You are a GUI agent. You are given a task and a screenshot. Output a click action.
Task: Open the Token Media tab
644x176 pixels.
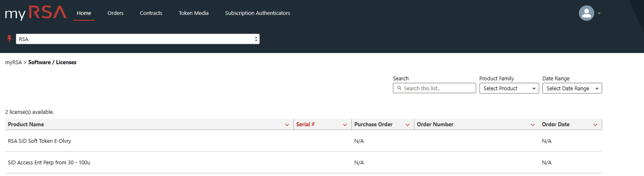tap(194, 13)
